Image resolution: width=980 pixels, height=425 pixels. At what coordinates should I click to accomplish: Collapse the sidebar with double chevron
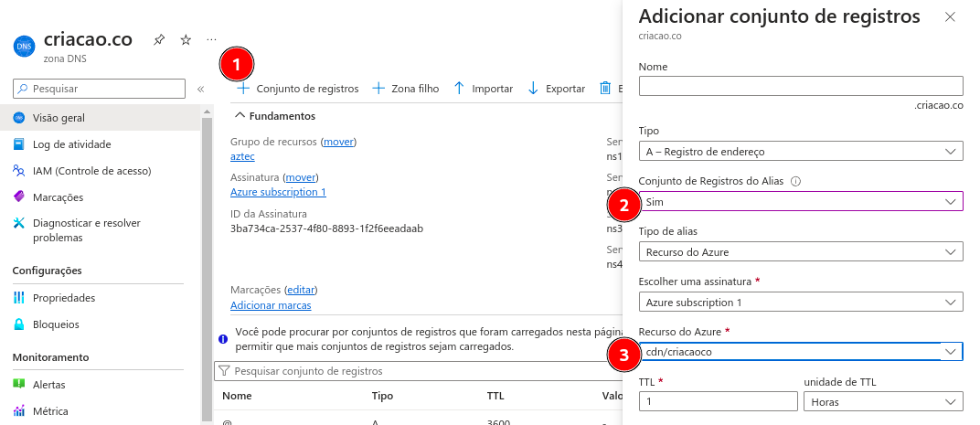click(200, 90)
